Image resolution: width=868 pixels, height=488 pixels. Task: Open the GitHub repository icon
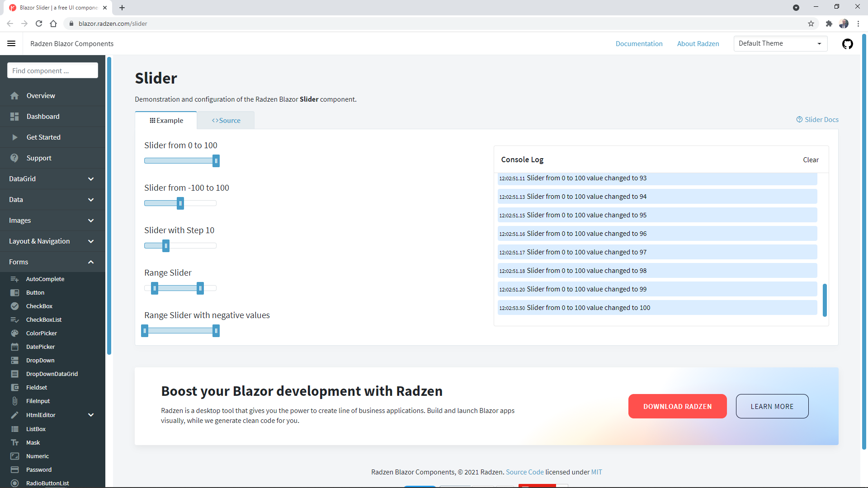click(847, 44)
